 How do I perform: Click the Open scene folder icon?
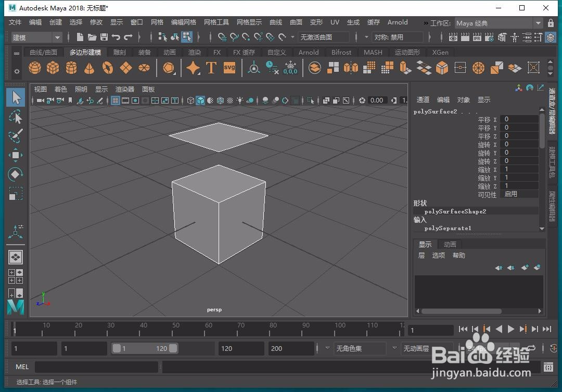pyautogui.click(x=92, y=37)
